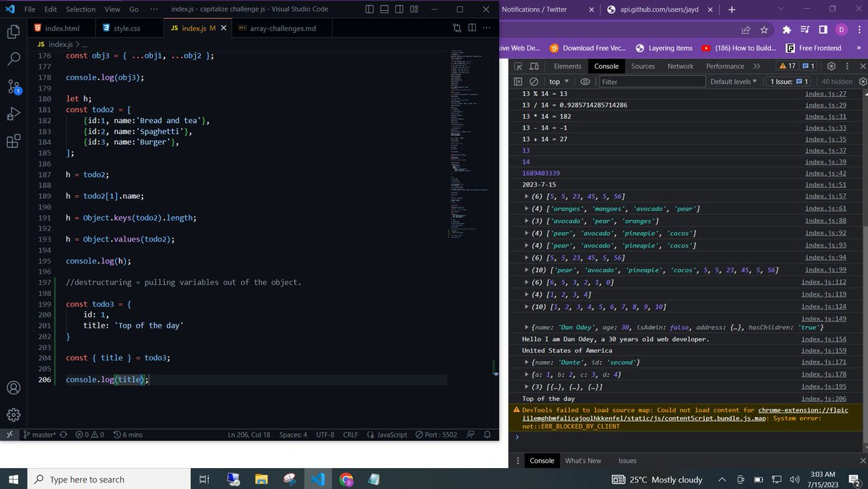Switch to the Network DevTools tab
Image resolution: width=868 pixels, height=489 pixels.
680,66
